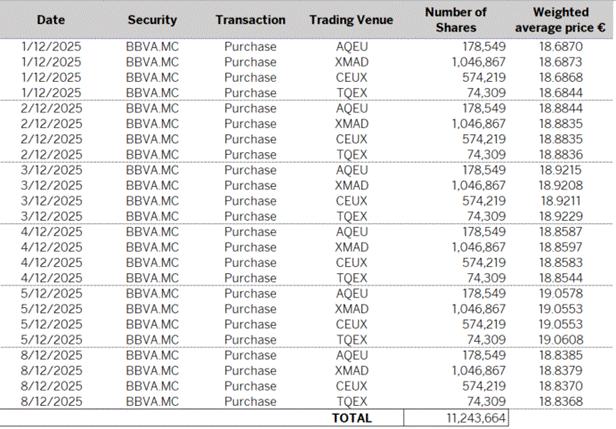Select the price value 18.8544
The height and width of the screenshot is (429, 616).
[561, 278]
